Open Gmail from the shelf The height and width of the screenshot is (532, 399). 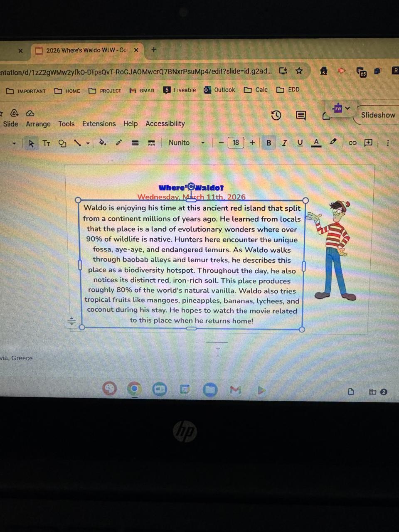tap(235, 389)
